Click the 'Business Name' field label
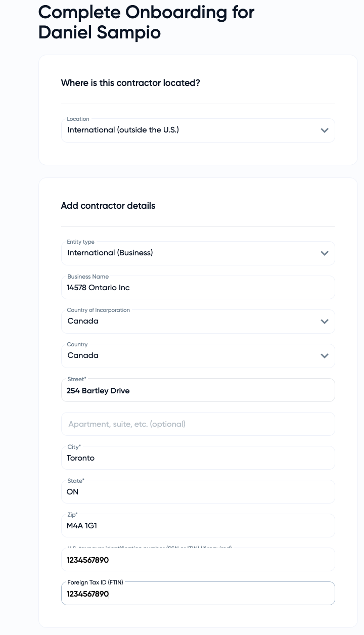 (x=88, y=277)
